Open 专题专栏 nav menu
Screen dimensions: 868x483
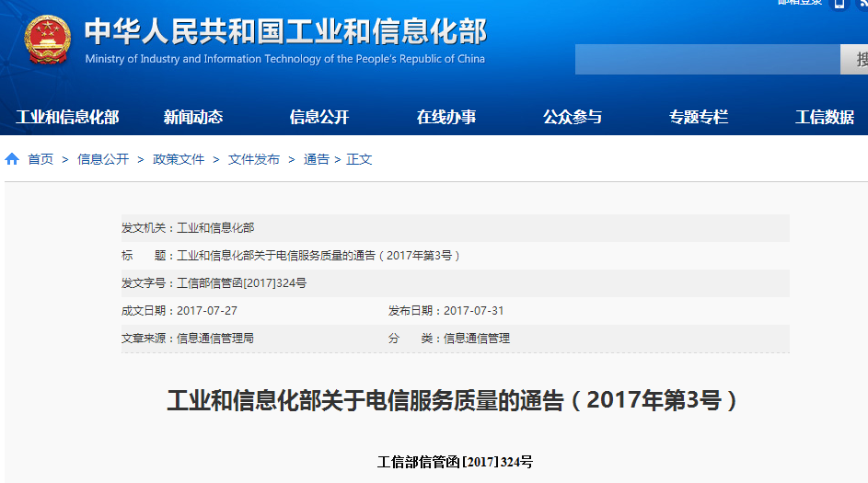pos(699,117)
